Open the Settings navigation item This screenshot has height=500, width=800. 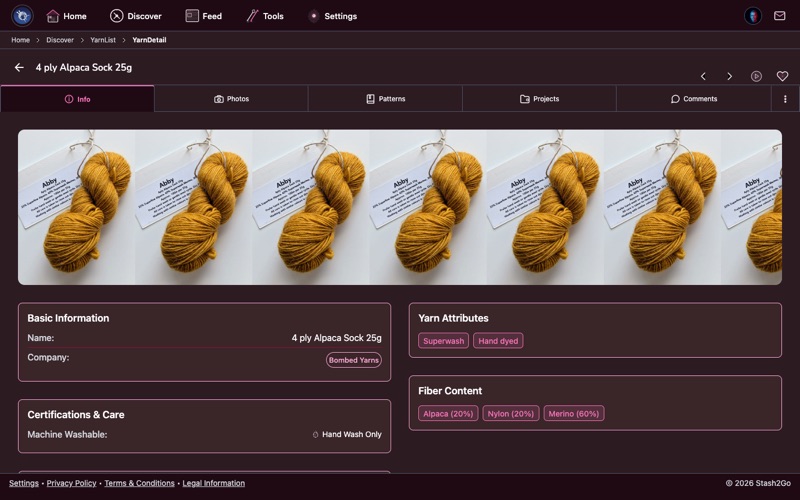pos(333,16)
